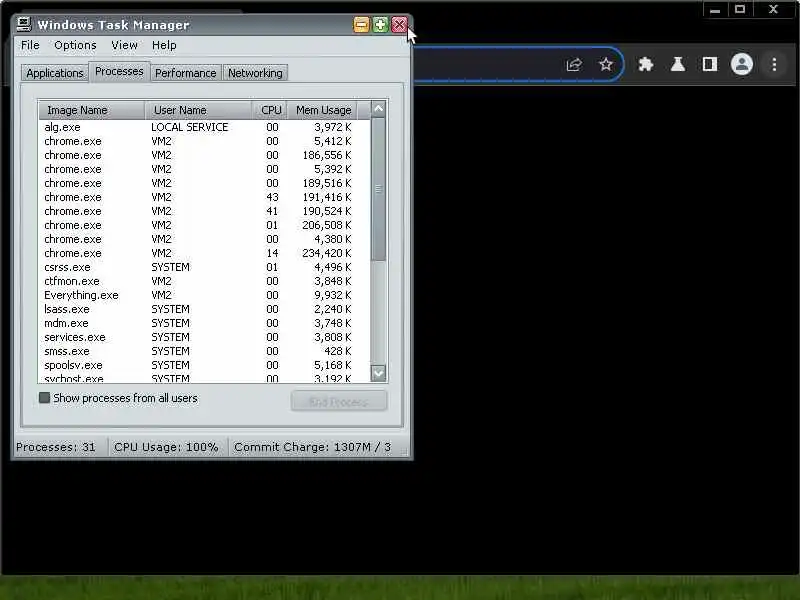800x600 pixels.
Task: Click the Commit Charge status entry
Action: [312, 447]
